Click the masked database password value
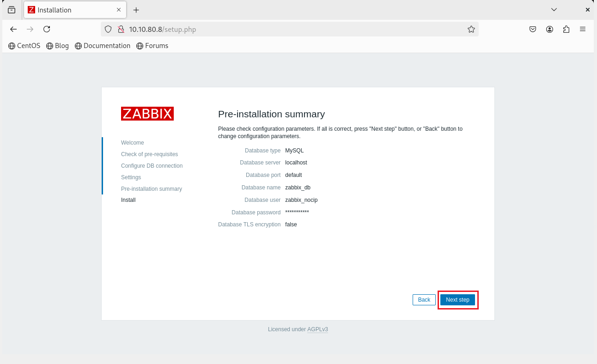Screen dimensions: 597x364 pyautogui.click(x=297, y=212)
